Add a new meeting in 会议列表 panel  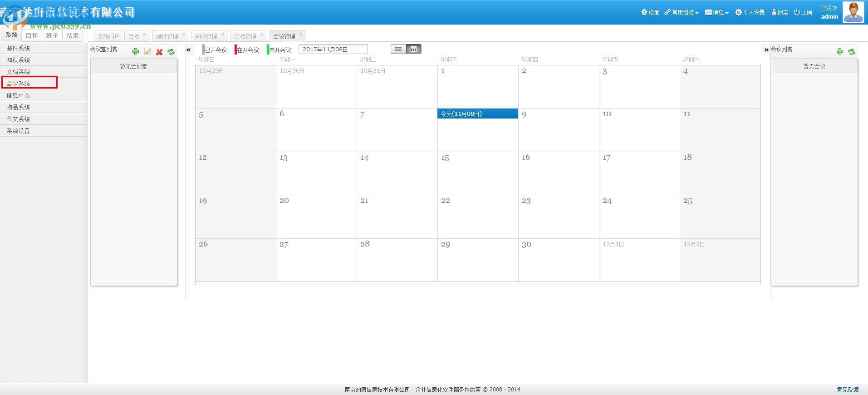coord(840,51)
